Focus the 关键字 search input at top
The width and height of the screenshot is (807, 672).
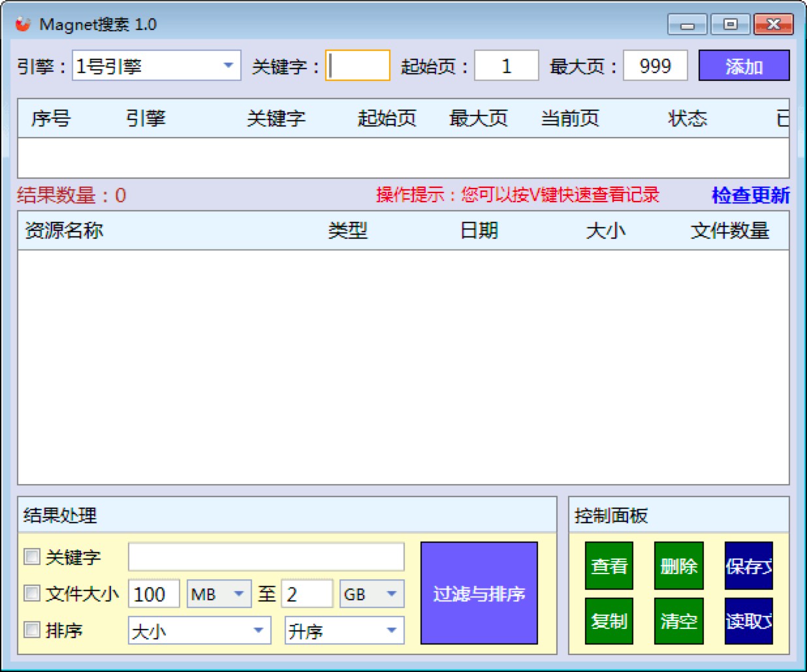[358, 66]
